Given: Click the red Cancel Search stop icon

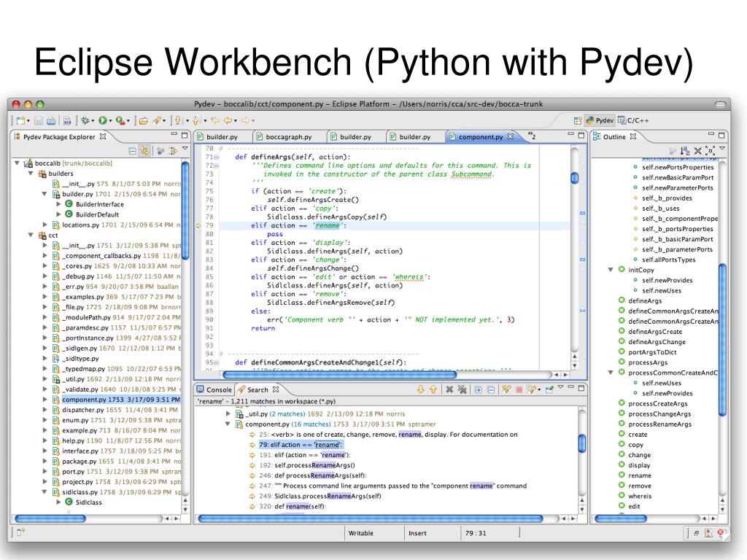Looking at the screenshot, I should tap(519, 389).
